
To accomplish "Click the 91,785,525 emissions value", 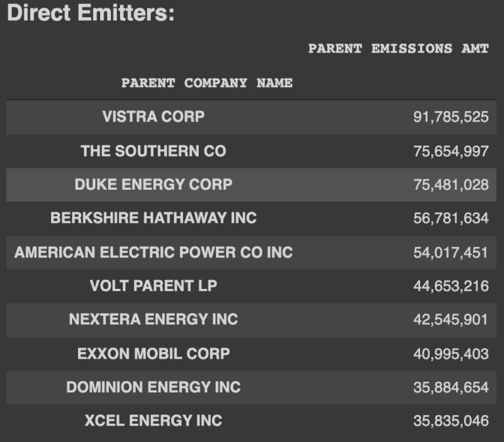I will (451, 117).
